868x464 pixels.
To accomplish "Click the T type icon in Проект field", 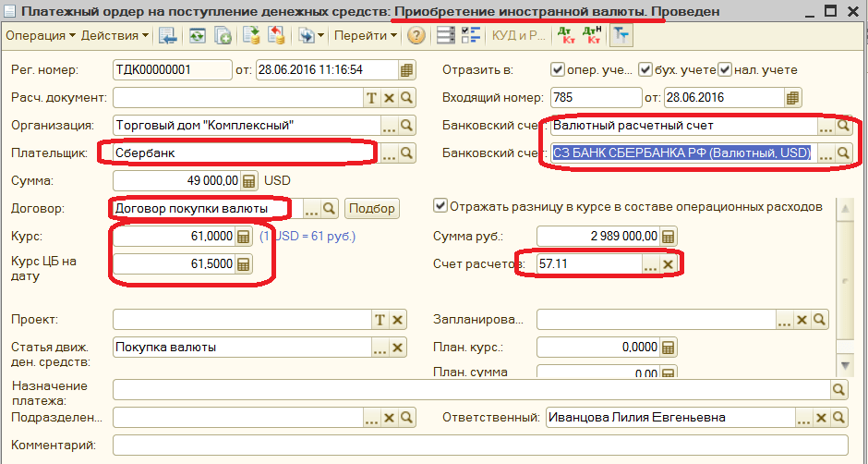I will click(x=380, y=319).
